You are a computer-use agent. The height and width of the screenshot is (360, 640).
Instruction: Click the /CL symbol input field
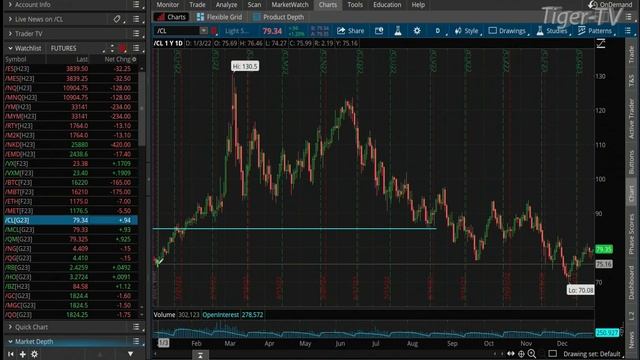click(177, 31)
